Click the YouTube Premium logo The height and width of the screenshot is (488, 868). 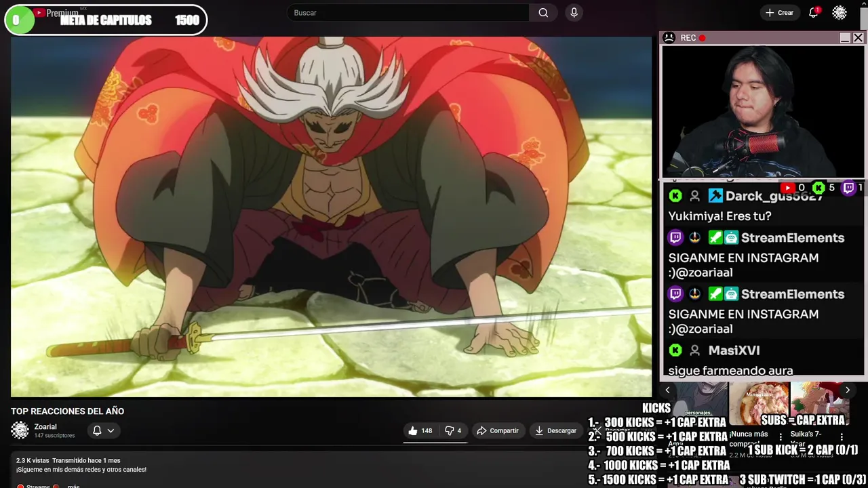[56, 13]
